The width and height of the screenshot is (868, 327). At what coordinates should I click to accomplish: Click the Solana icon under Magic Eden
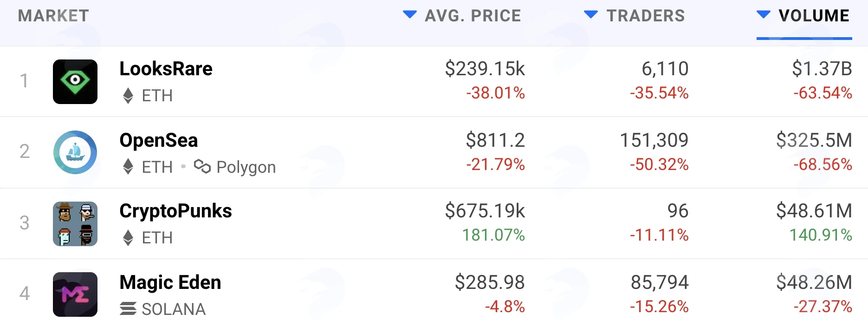click(x=128, y=308)
